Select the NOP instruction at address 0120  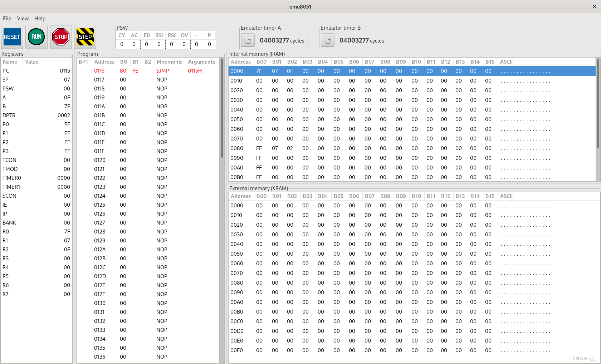coord(148,160)
